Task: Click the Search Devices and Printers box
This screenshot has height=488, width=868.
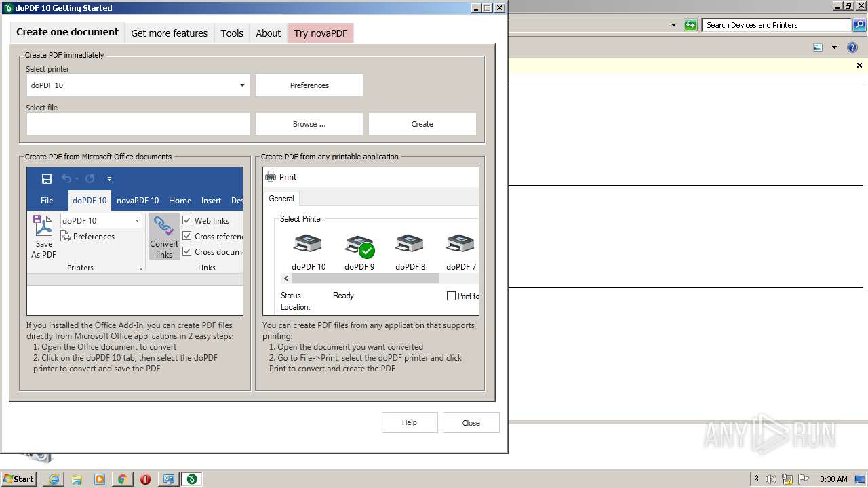Action: [777, 25]
